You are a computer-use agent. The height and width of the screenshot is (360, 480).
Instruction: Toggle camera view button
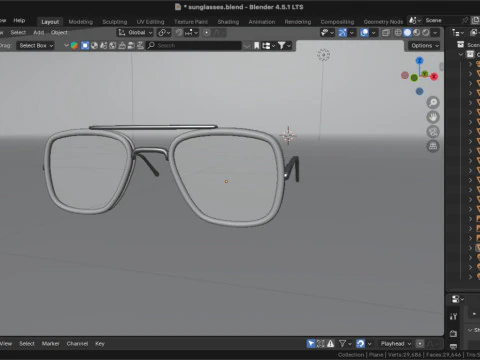(x=433, y=132)
